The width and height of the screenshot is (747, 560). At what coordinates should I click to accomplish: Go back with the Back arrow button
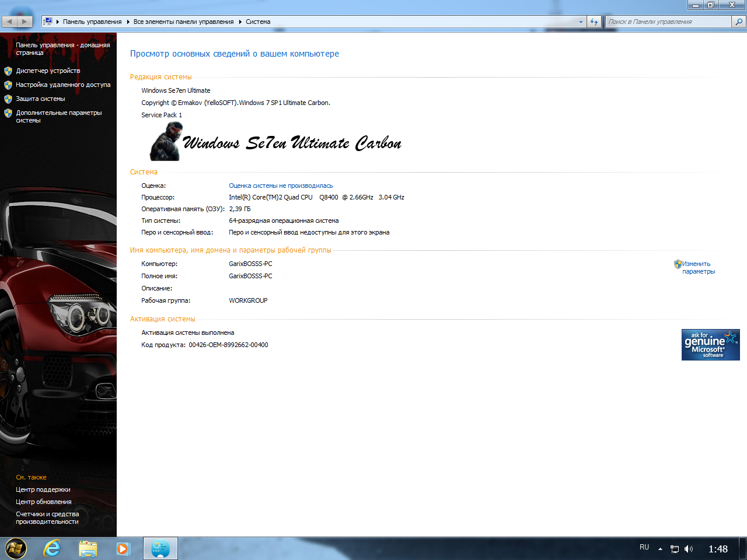(x=10, y=22)
